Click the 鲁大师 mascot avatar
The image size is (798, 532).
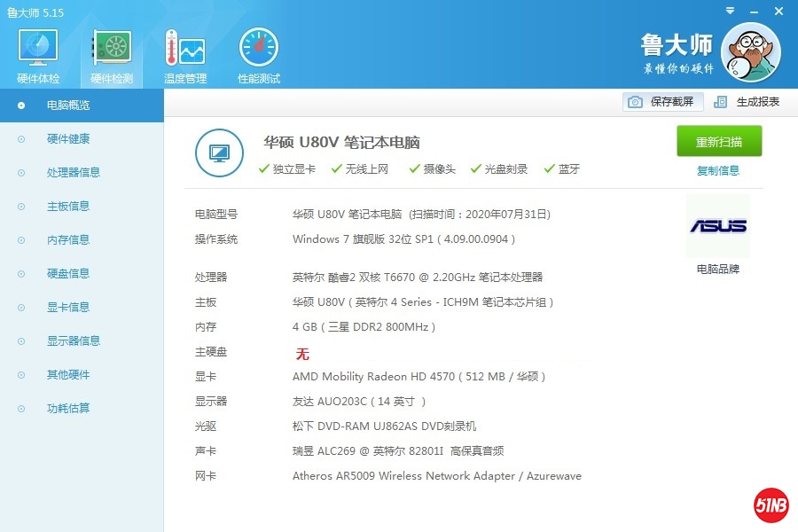tap(750, 52)
